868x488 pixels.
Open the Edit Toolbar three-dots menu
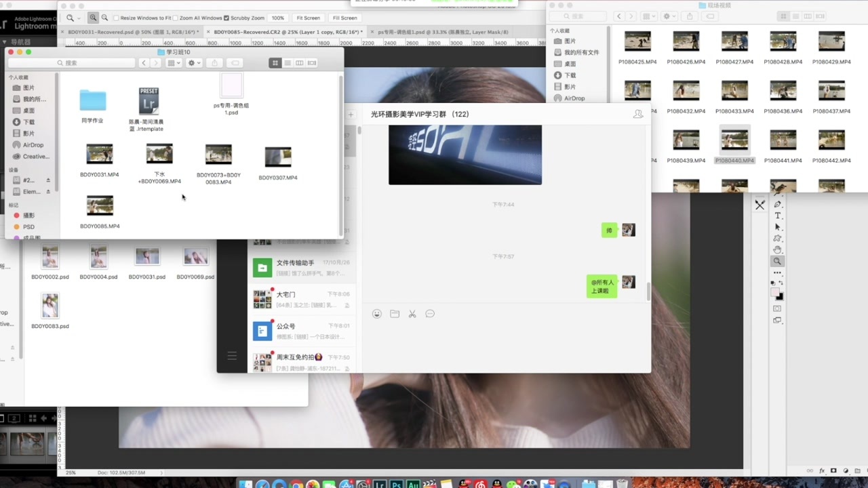(778, 272)
